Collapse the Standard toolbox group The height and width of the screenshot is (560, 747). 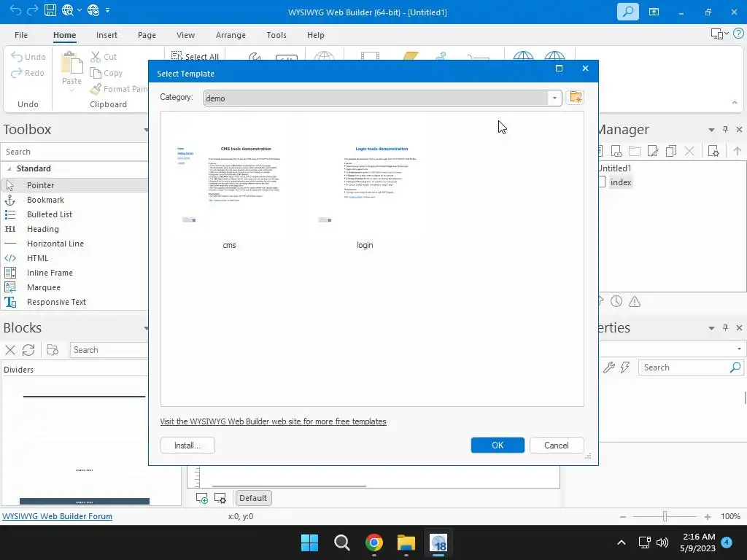[9, 168]
